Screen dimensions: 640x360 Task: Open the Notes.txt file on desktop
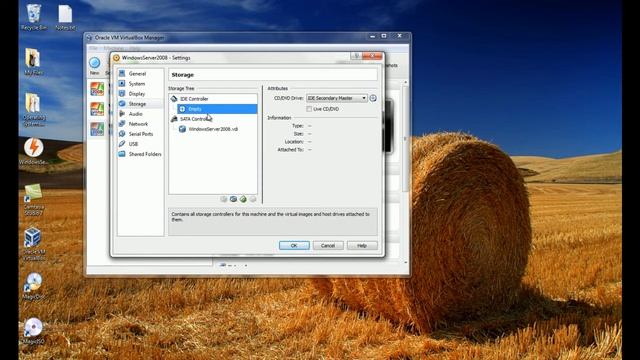(x=65, y=17)
